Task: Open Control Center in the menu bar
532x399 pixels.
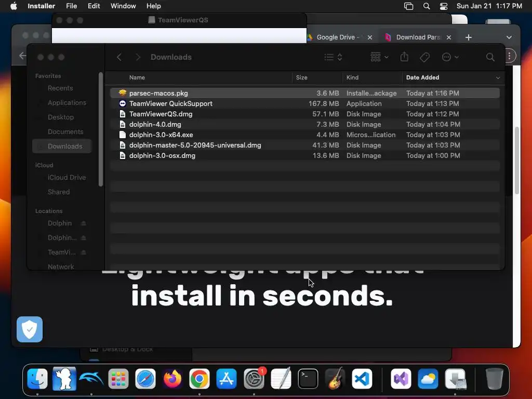Action: (444, 6)
